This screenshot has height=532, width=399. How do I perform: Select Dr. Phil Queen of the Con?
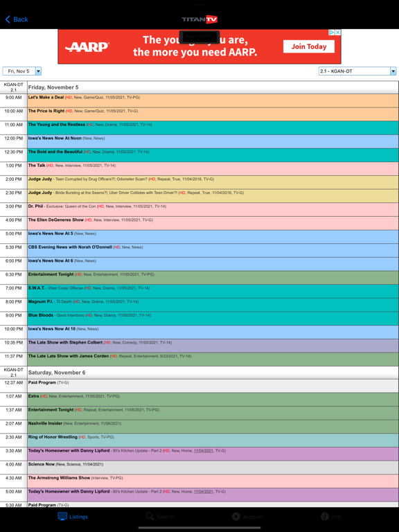coord(213,210)
